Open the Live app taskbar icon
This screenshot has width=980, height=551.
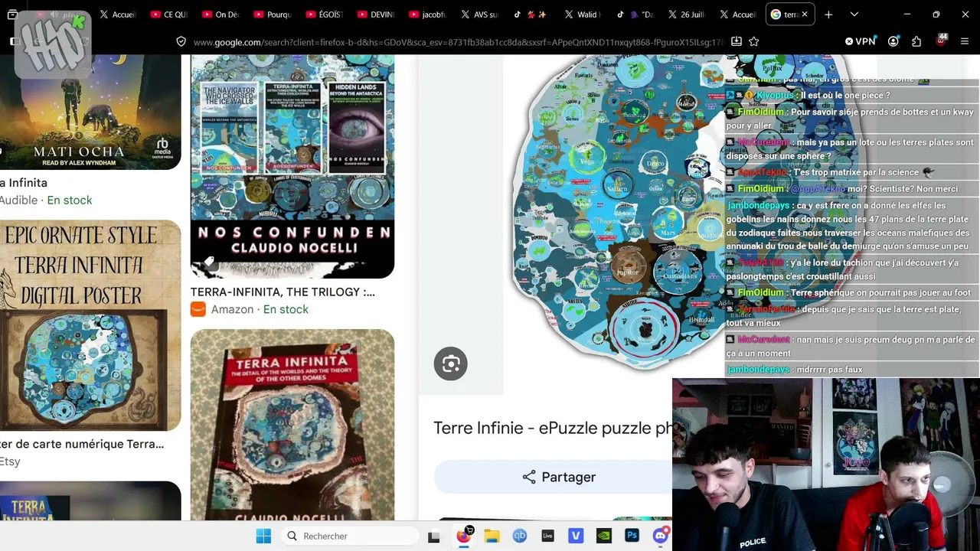click(x=547, y=536)
